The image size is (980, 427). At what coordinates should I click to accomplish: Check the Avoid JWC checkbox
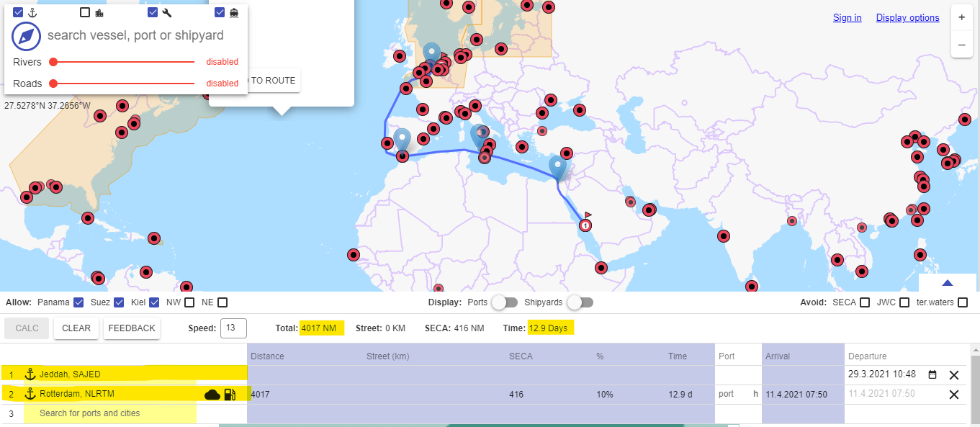(904, 302)
